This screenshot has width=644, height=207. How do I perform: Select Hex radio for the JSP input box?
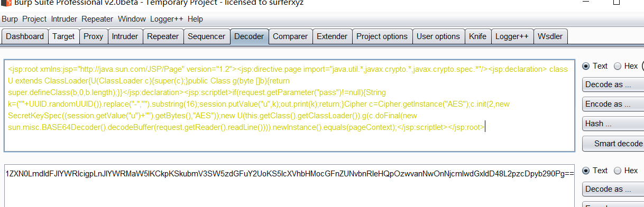[618, 66]
